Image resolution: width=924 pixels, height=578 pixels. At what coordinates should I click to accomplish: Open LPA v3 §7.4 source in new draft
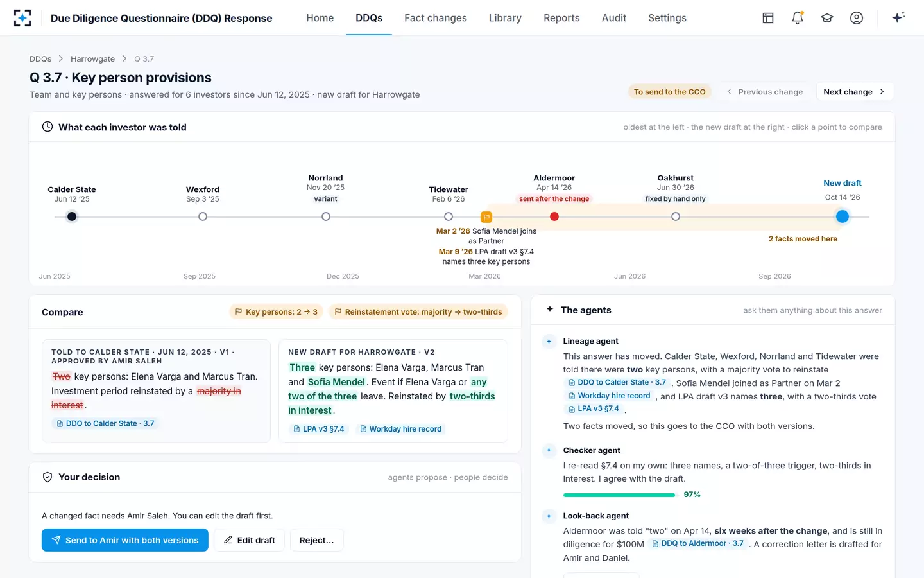point(318,429)
